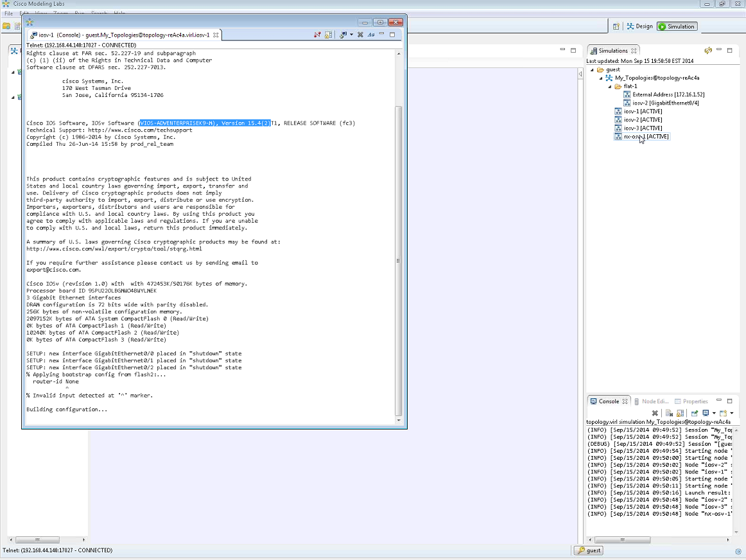The height and width of the screenshot is (560, 746).
Task: Click the highlighted VIOS-ADVENTERPRISEK9-M version text
Action: point(205,123)
